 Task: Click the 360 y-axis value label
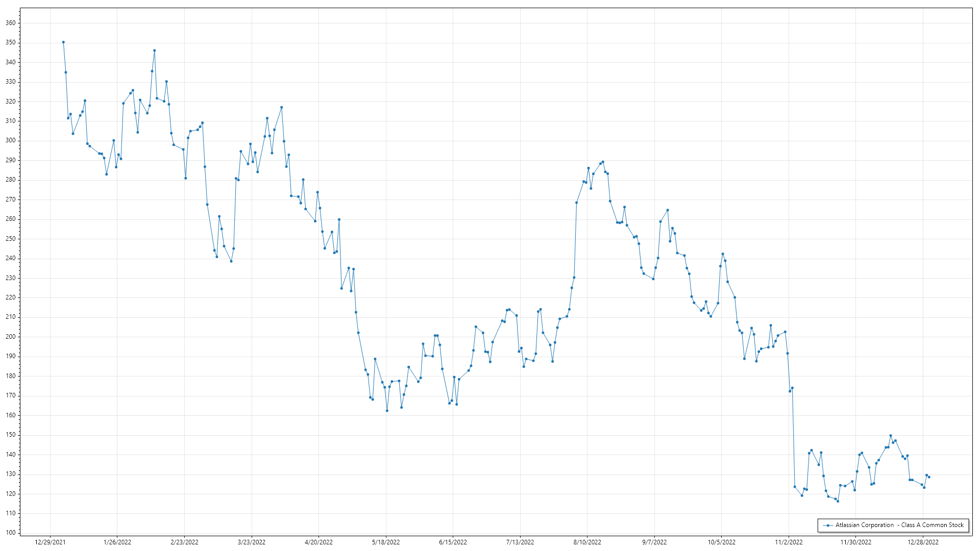point(11,23)
